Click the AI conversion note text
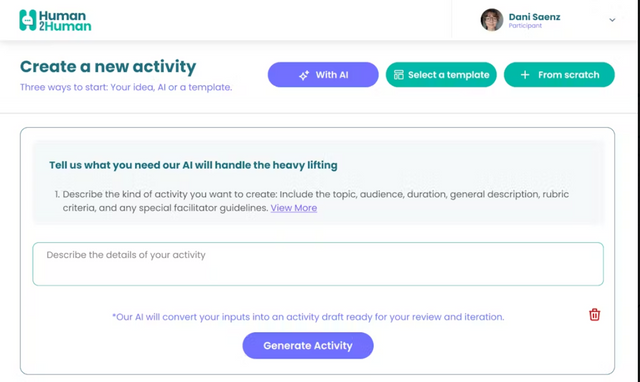This screenshot has height=382, width=640. [308, 317]
